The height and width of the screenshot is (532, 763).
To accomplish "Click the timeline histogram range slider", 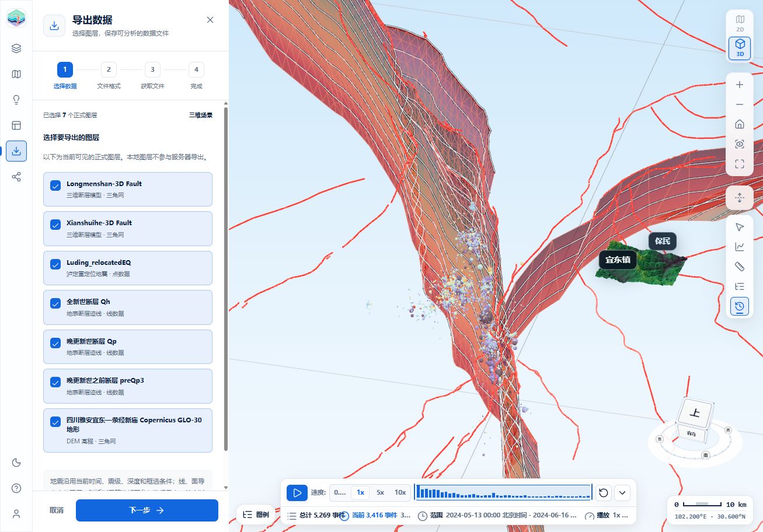I will (503, 492).
